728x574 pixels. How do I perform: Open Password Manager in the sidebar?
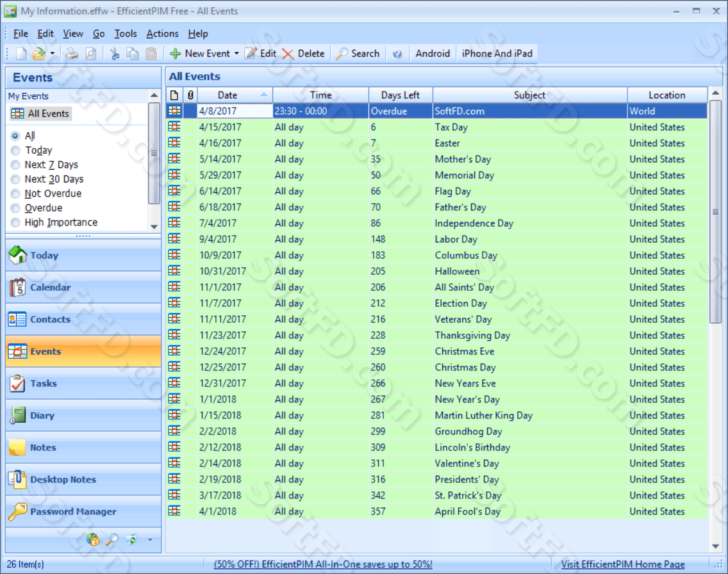pyautogui.click(x=83, y=511)
